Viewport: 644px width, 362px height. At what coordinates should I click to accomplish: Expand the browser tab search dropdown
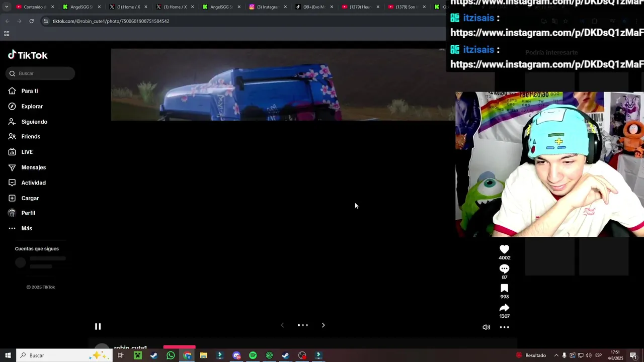(7, 7)
